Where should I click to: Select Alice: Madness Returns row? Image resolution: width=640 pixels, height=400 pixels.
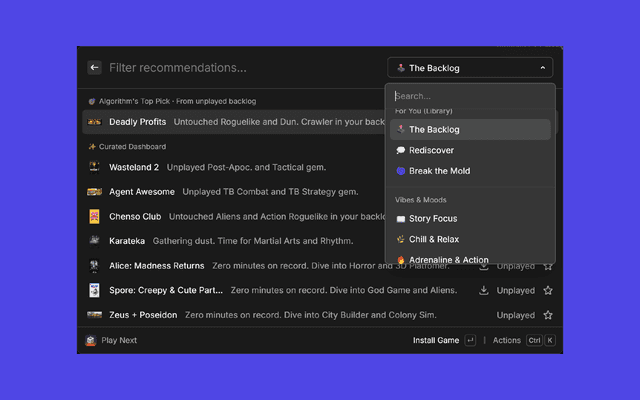[320, 266]
